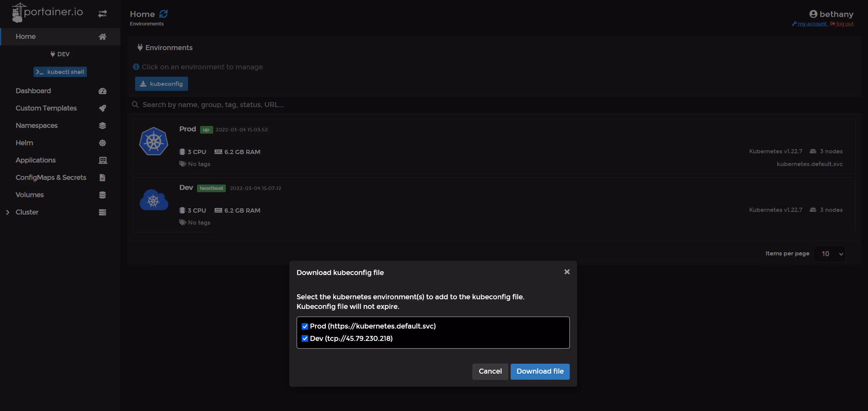Click the ConfigMaps & Secrets file icon
Viewport: 868px width, 411px height.
pos(102,178)
